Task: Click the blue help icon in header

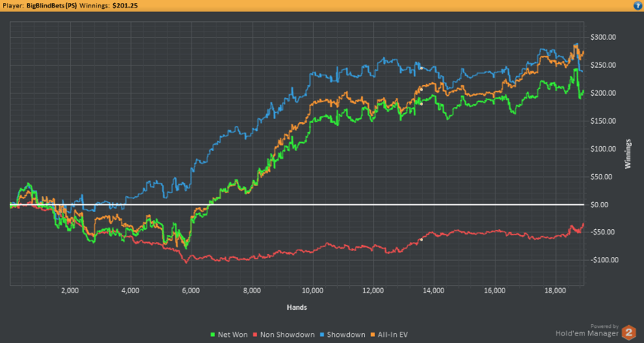Action: point(637,5)
